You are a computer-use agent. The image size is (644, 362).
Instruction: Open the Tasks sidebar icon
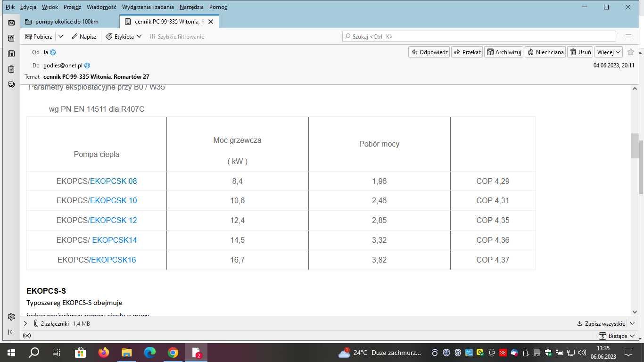[x=11, y=69]
